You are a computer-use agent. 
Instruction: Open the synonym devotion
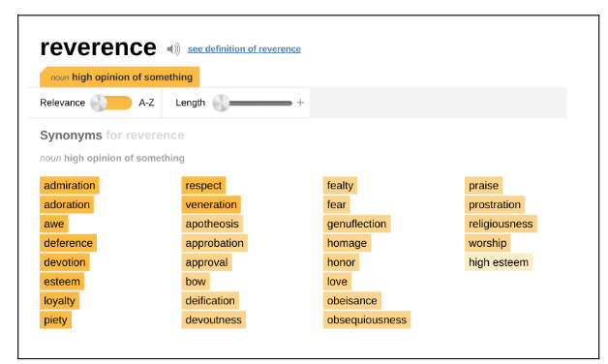[65, 262]
